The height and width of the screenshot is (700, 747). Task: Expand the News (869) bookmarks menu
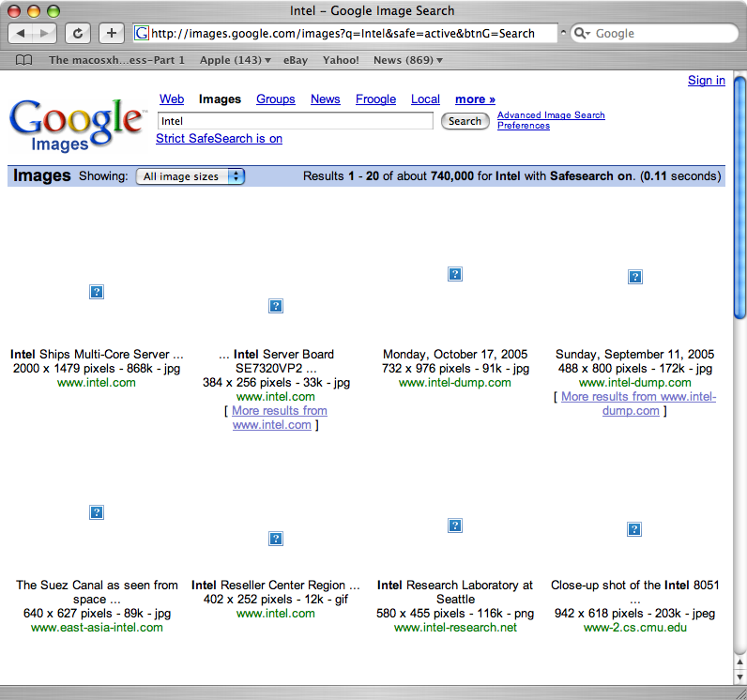click(408, 60)
